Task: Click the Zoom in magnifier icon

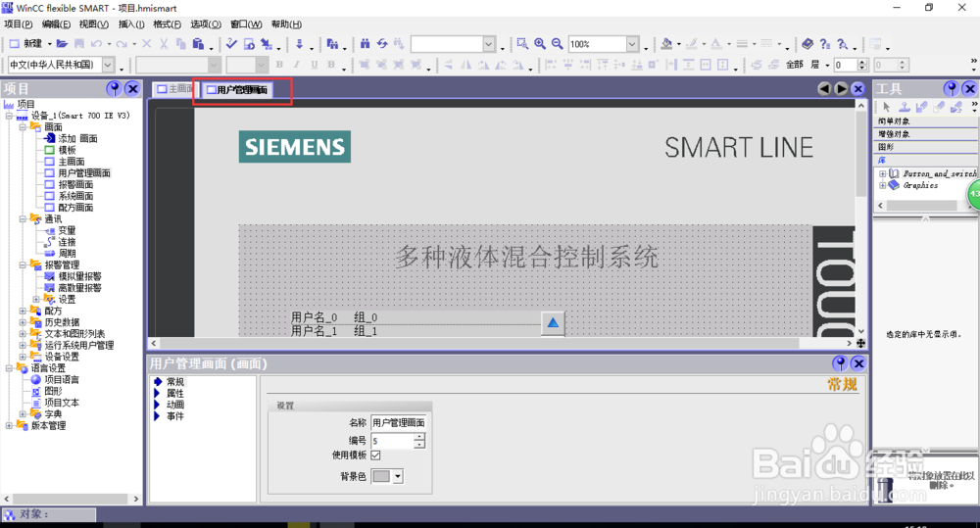Action: pyautogui.click(x=540, y=44)
